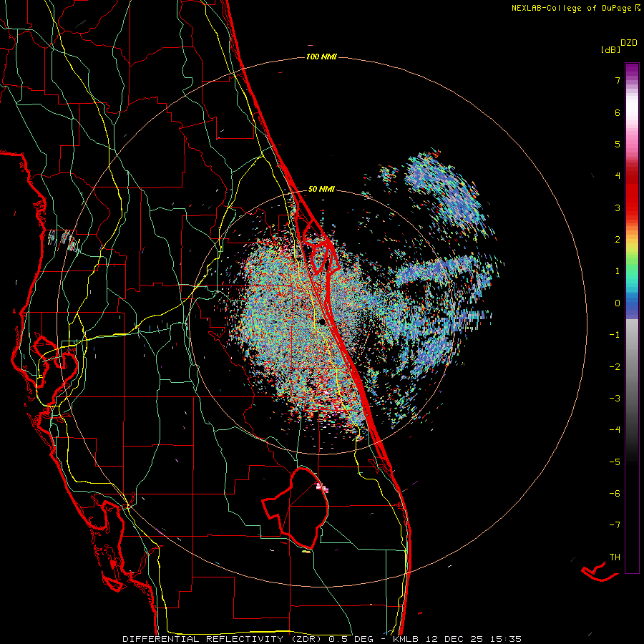Click the 100 NMI range ring label
Viewport: 644px width, 644px height.
click(x=321, y=57)
